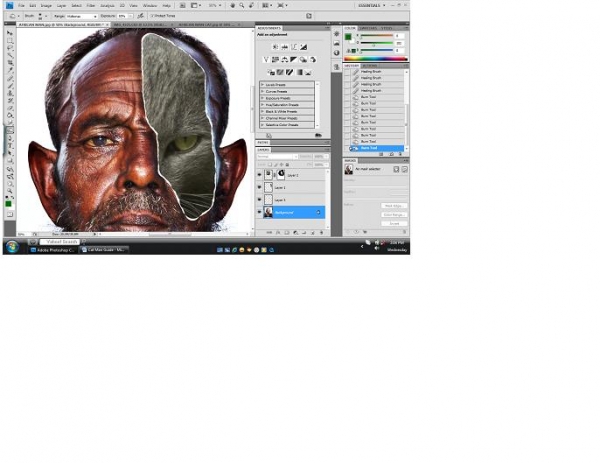The image size is (600, 463).
Task: Switch to the Actions tab
Action: click(370, 66)
